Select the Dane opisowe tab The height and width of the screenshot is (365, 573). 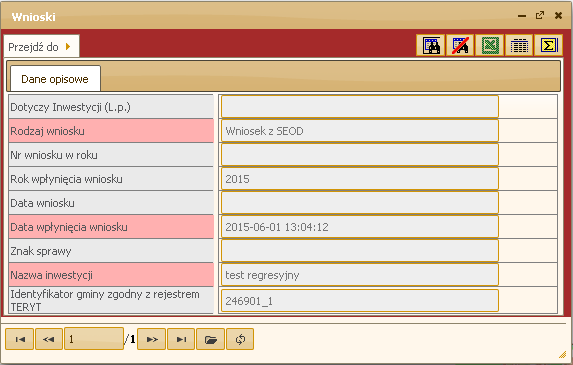tap(55, 79)
